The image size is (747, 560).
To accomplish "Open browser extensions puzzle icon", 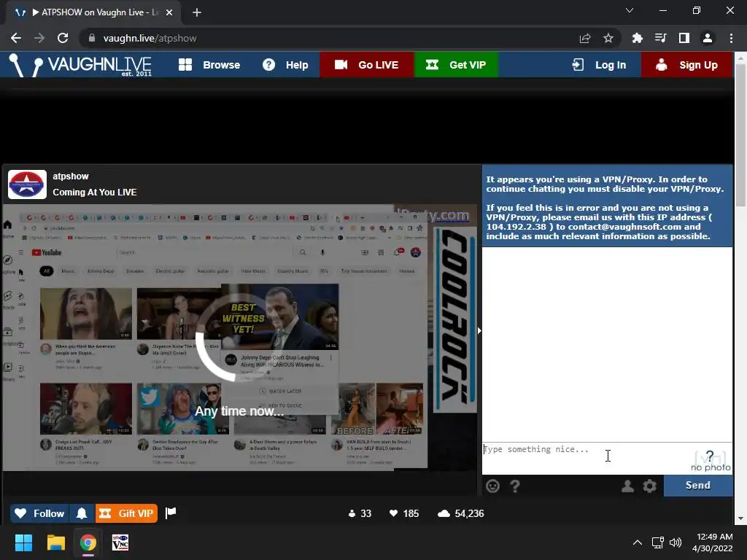I will (x=637, y=38).
